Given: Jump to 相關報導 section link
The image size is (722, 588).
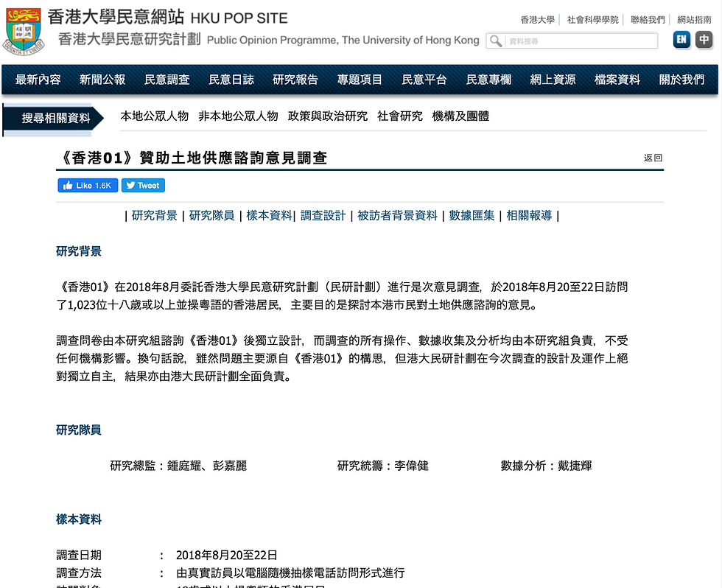Looking at the screenshot, I should [529, 215].
